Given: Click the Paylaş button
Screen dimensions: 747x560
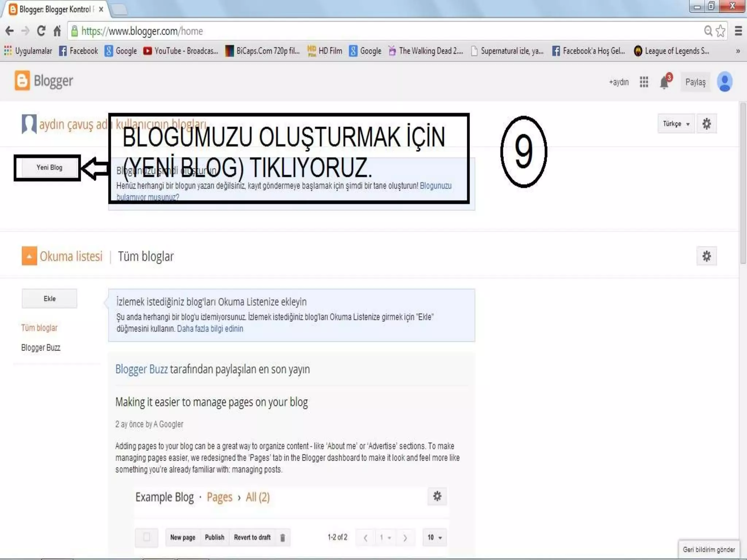Looking at the screenshot, I should (x=695, y=82).
